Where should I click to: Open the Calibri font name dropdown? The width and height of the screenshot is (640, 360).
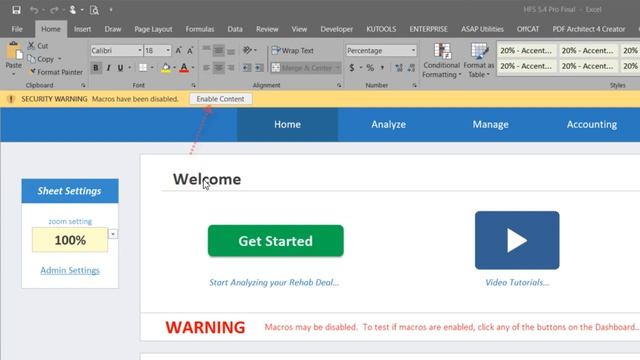point(140,51)
